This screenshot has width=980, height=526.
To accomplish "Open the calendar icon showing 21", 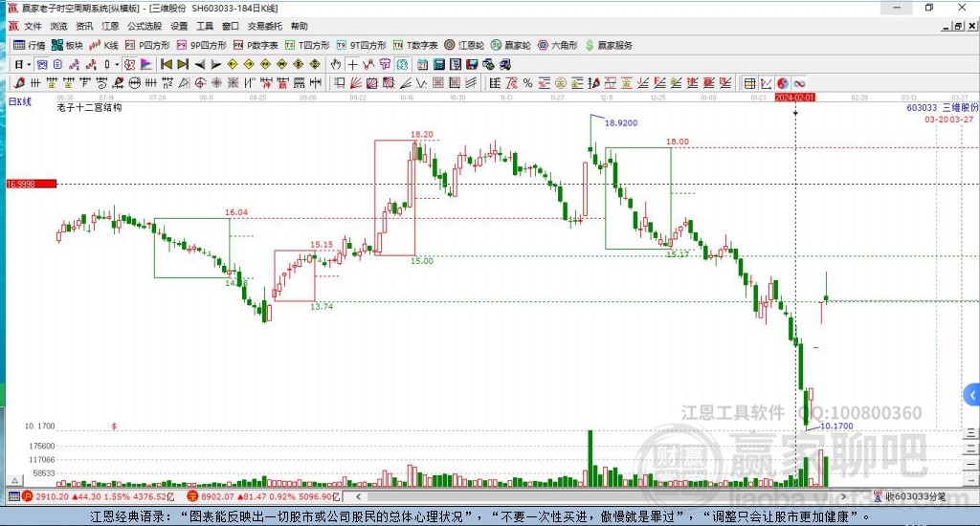I will (x=422, y=64).
